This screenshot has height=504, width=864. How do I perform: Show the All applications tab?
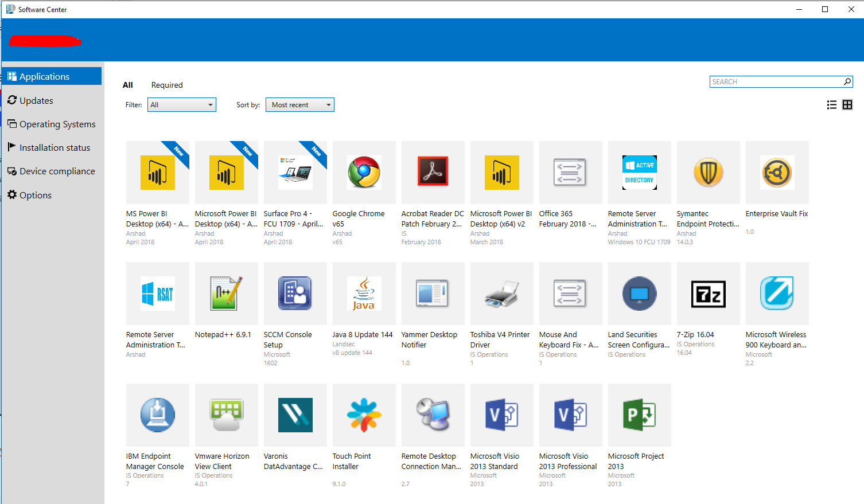point(128,85)
